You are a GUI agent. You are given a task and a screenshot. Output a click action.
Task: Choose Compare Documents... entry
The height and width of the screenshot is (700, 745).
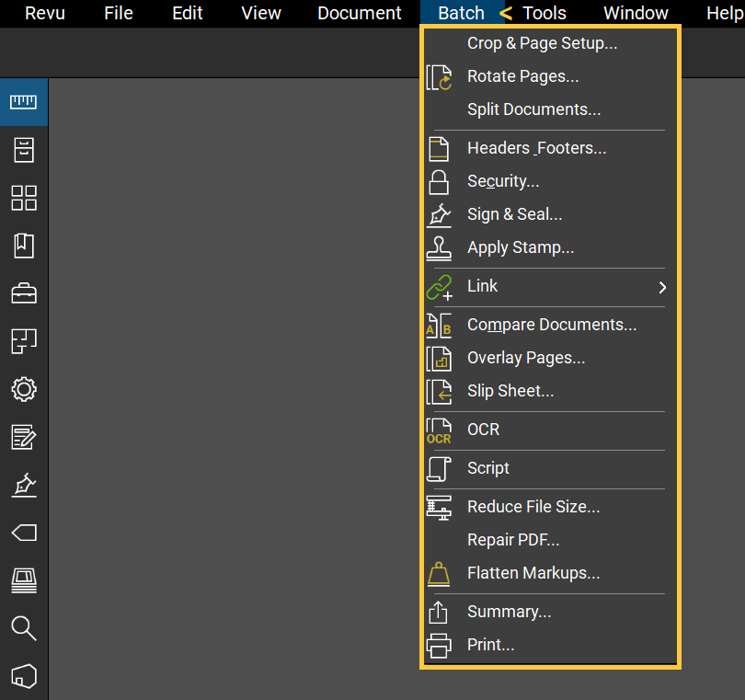coord(551,325)
